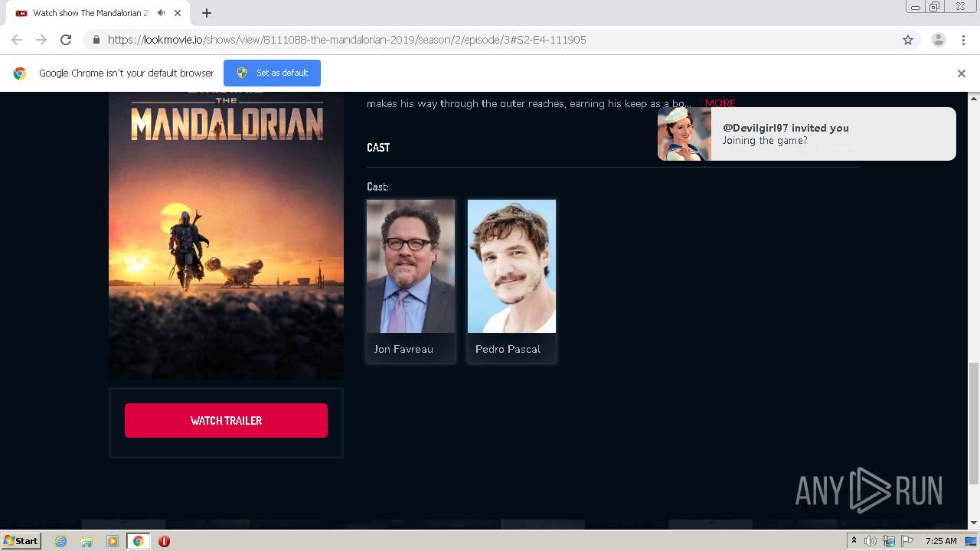Open the red Opera taskbar icon
Image resolution: width=980 pixels, height=551 pixels.
click(164, 541)
